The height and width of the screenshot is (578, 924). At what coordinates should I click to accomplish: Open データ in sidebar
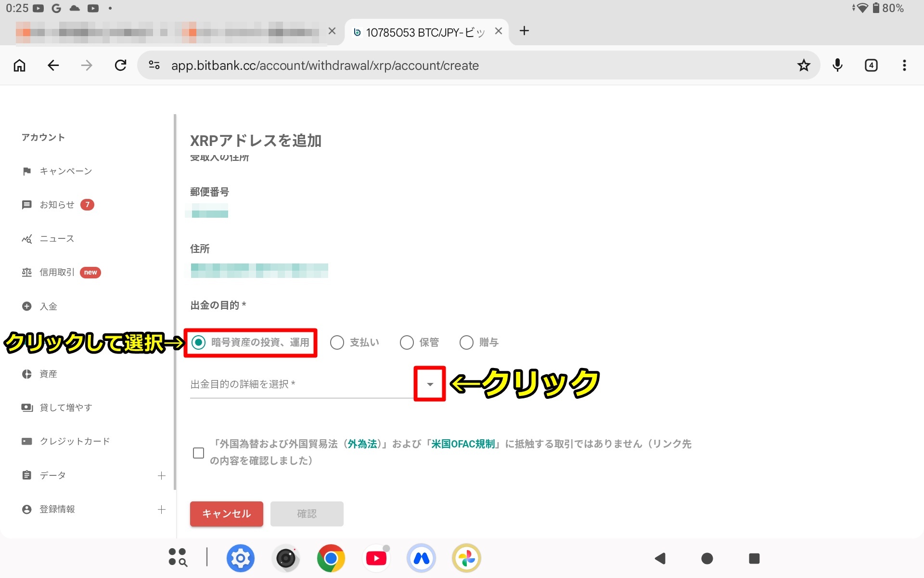pyautogui.click(x=52, y=475)
